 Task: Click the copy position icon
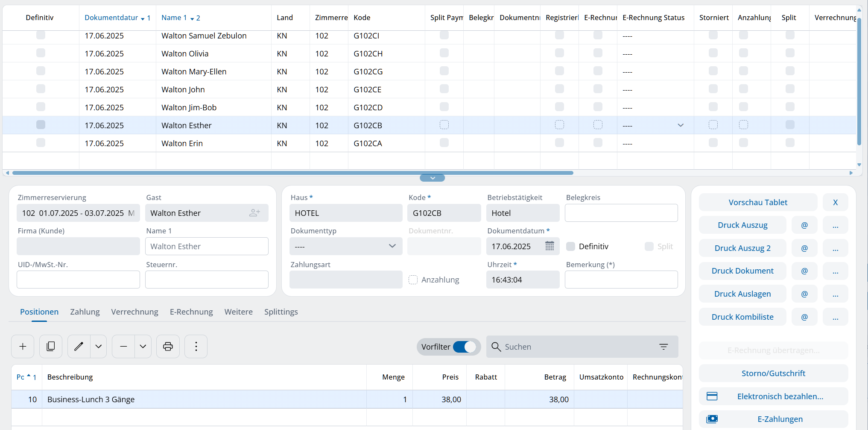[51, 346]
